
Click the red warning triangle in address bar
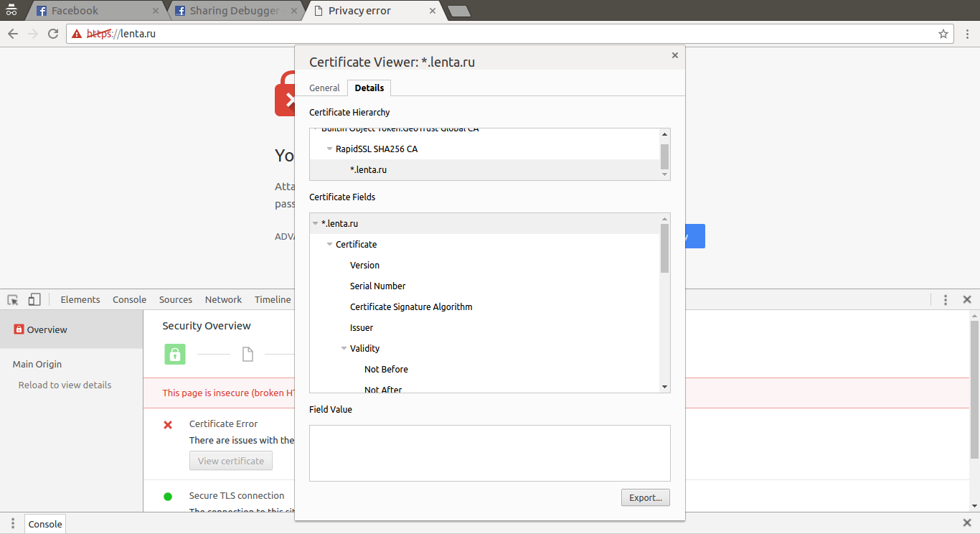(77, 34)
